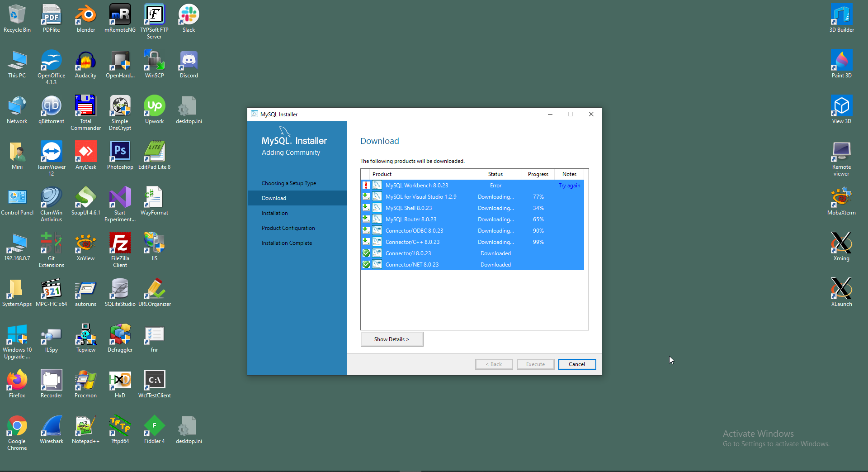868x472 pixels.
Task: Click the HxD hex editor icon
Action: click(120, 384)
